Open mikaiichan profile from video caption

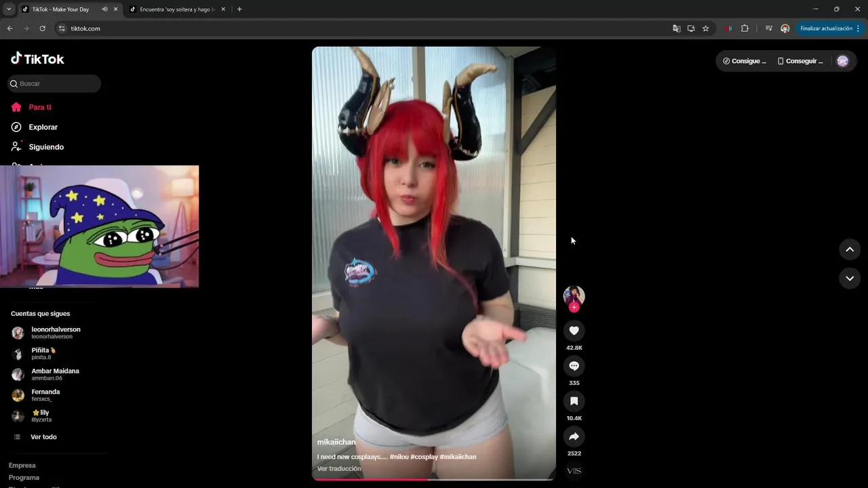point(336,442)
